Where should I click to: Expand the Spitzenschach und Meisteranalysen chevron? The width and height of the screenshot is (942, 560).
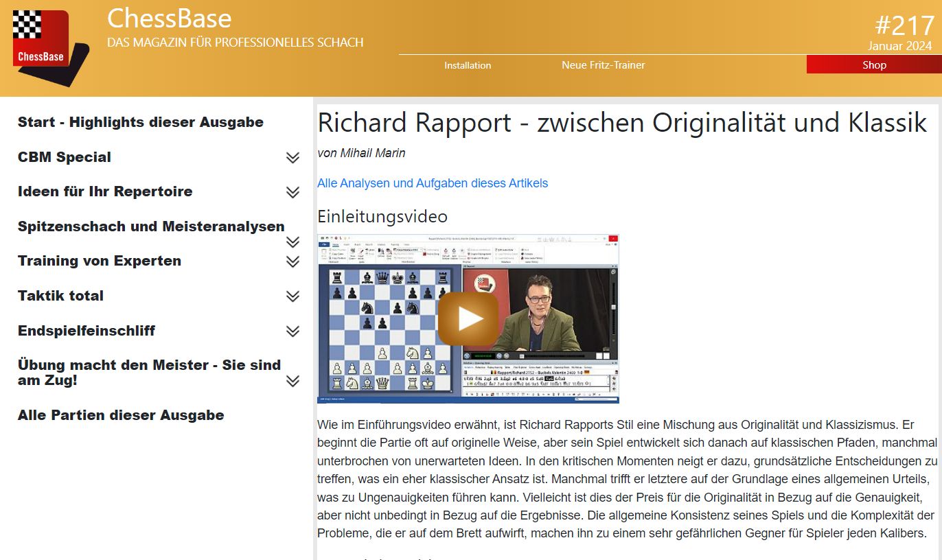(x=292, y=242)
